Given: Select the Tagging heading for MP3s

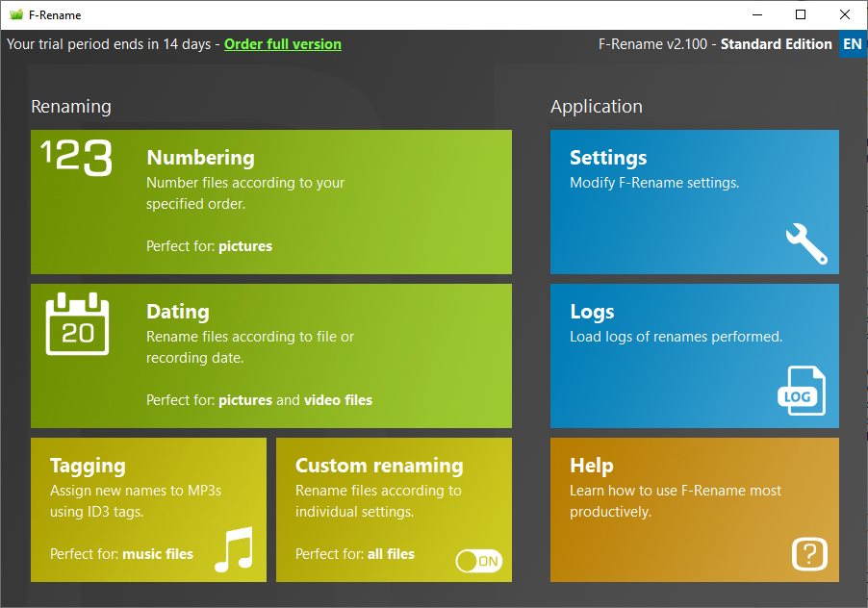Looking at the screenshot, I should (88, 466).
